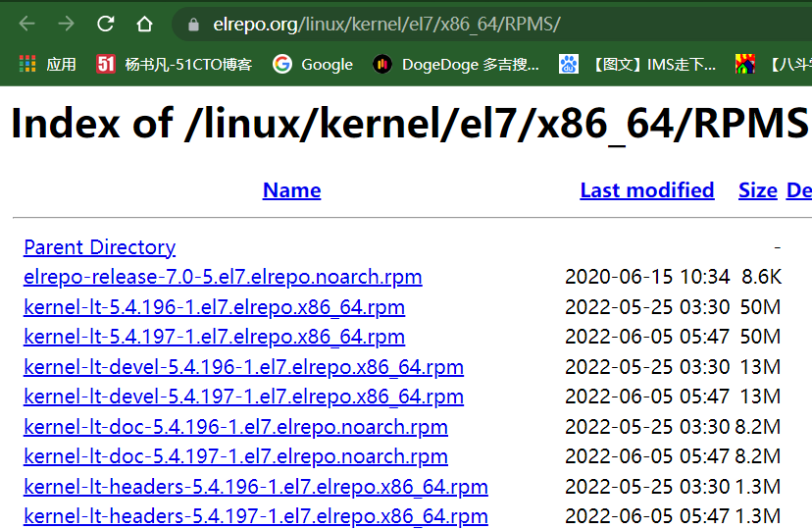The image size is (812, 530).
Task: Open 【图文】IMS走下 bookmark
Action: 652,64
